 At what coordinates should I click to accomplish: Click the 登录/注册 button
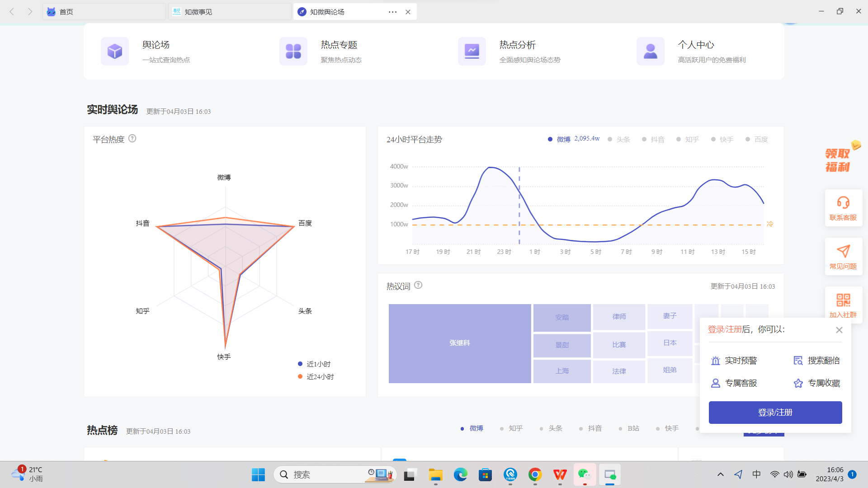click(775, 413)
